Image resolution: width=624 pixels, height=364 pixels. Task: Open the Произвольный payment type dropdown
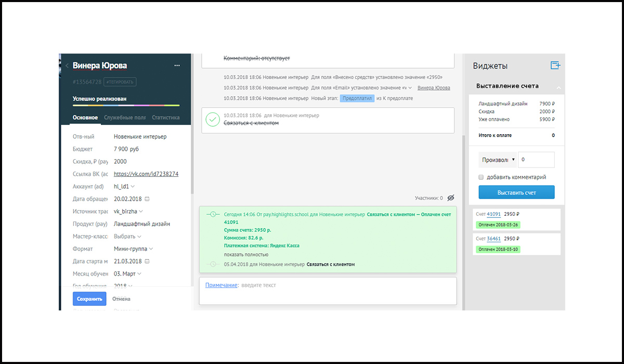coord(498,160)
